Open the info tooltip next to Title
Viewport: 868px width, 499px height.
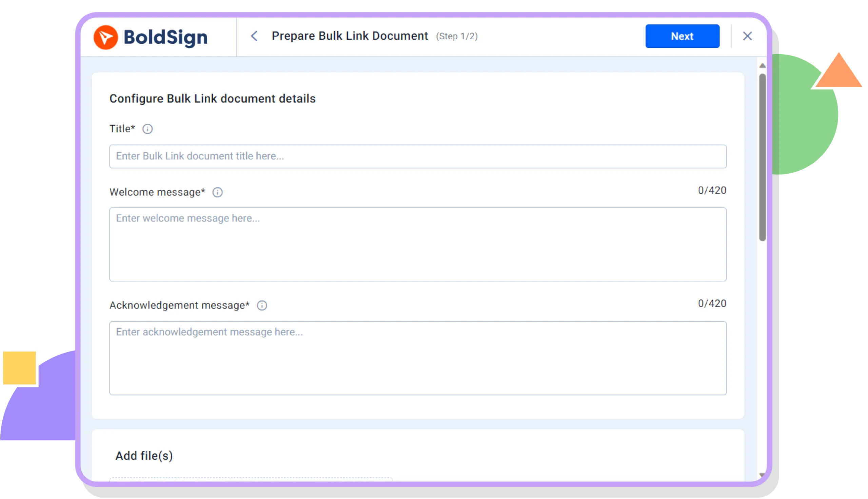pos(147,129)
